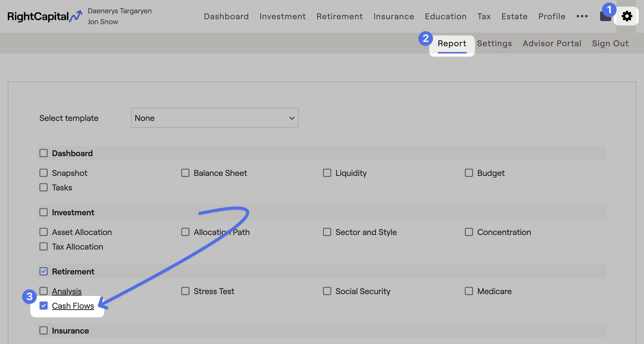Select the Investment section checkbox
Viewport: 644px width, 344px height.
(44, 212)
